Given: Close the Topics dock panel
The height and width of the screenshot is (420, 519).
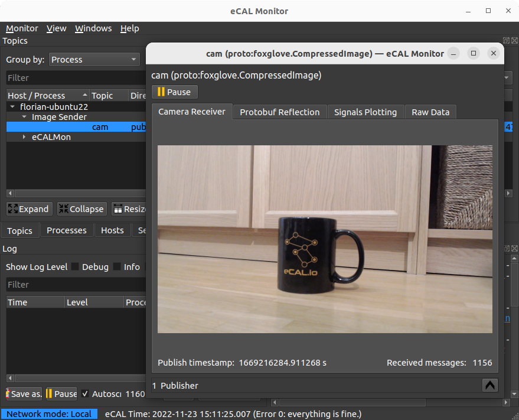Looking at the screenshot, I should [x=514, y=40].
